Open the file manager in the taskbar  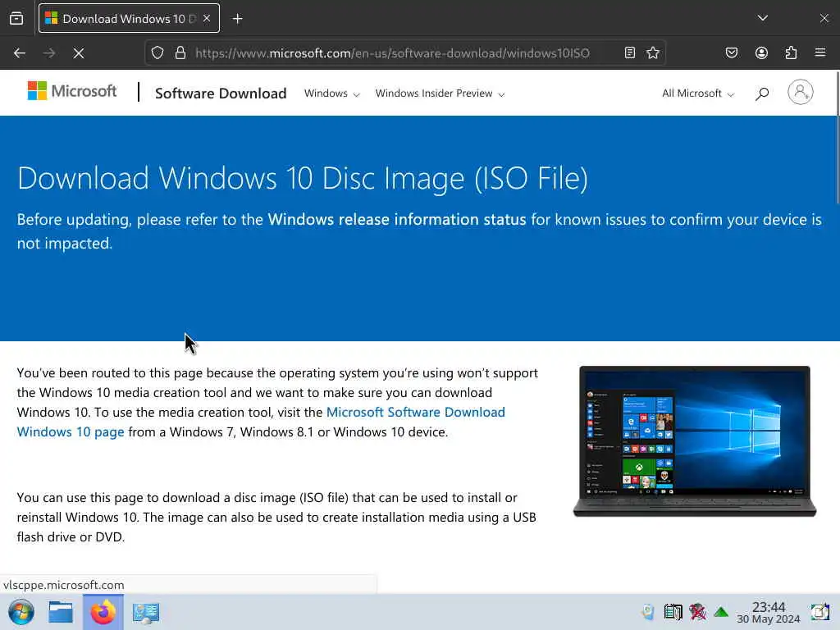coord(61,612)
